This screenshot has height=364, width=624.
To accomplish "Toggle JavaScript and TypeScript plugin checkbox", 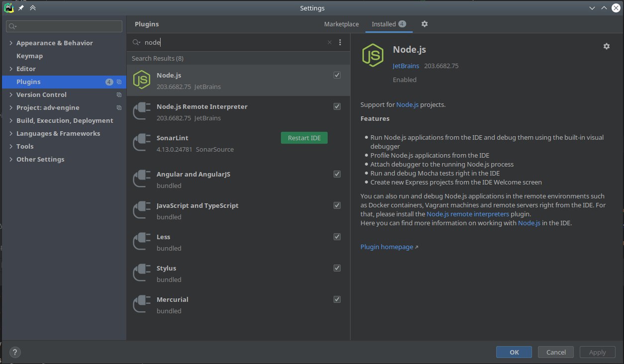I will tap(337, 205).
